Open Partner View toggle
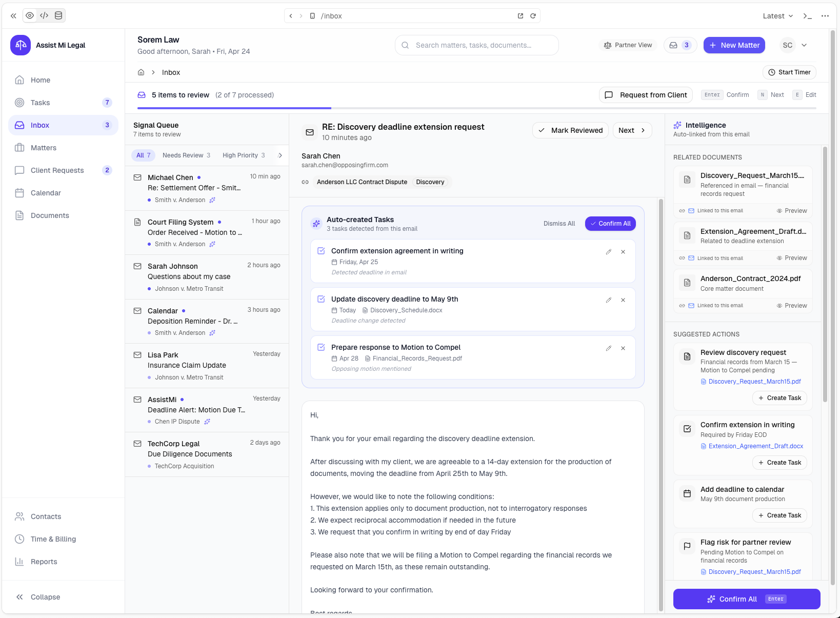The width and height of the screenshot is (840, 618). (x=627, y=45)
